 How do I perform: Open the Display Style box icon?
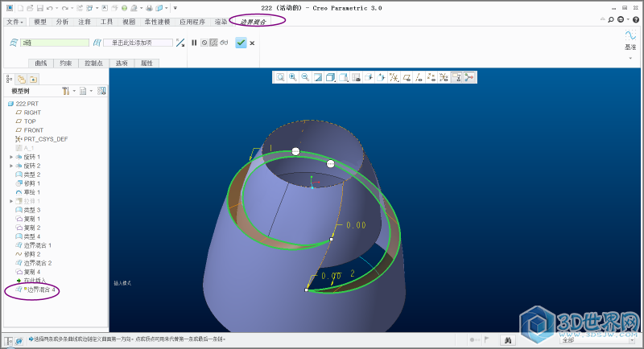330,77
